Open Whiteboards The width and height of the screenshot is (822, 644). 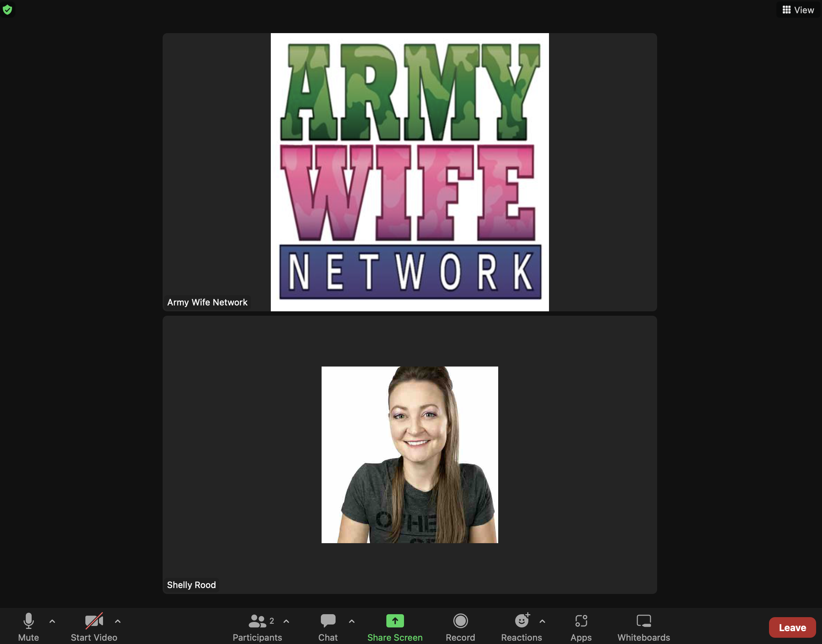[644, 627]
